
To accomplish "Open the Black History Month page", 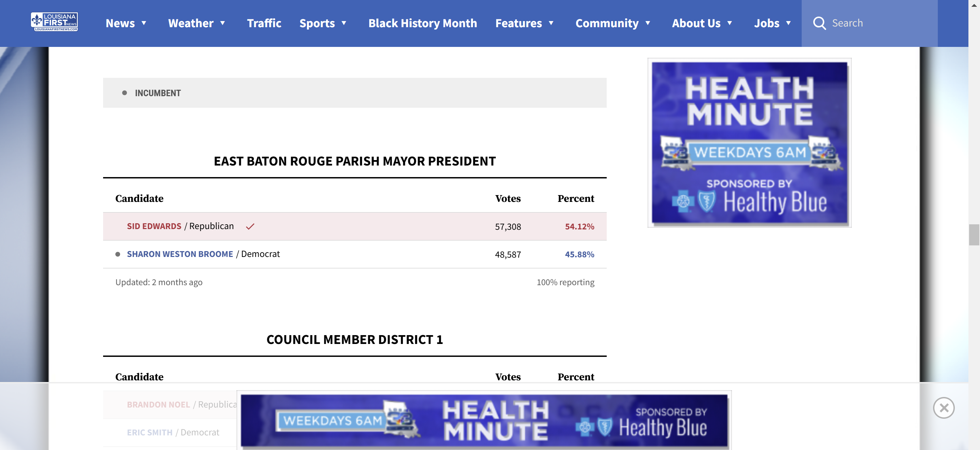I will pyautogui.click(x=422, y=23).
